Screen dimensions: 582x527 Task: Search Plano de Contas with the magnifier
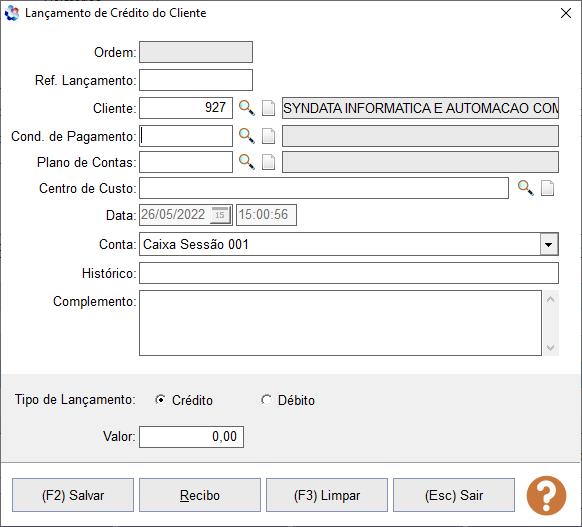[246, 162]
